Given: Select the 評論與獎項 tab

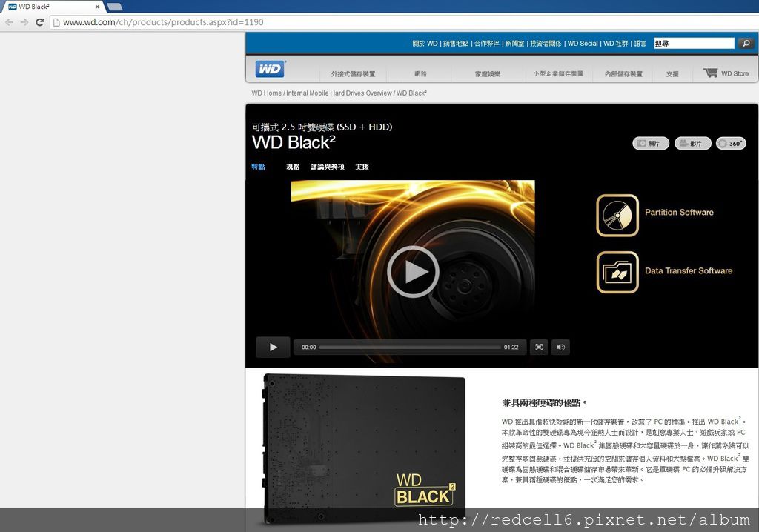Looking at the screenshot, I should 327,167.
